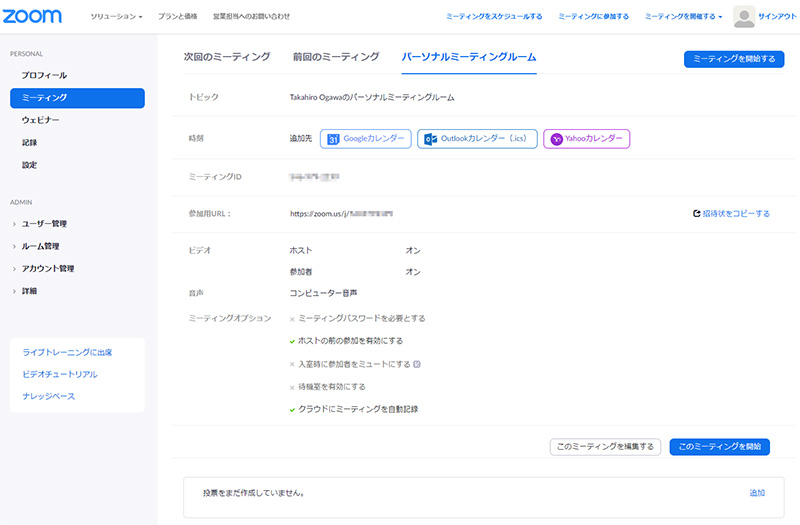Add meeting to Google Calendar

tap(366, 139)
